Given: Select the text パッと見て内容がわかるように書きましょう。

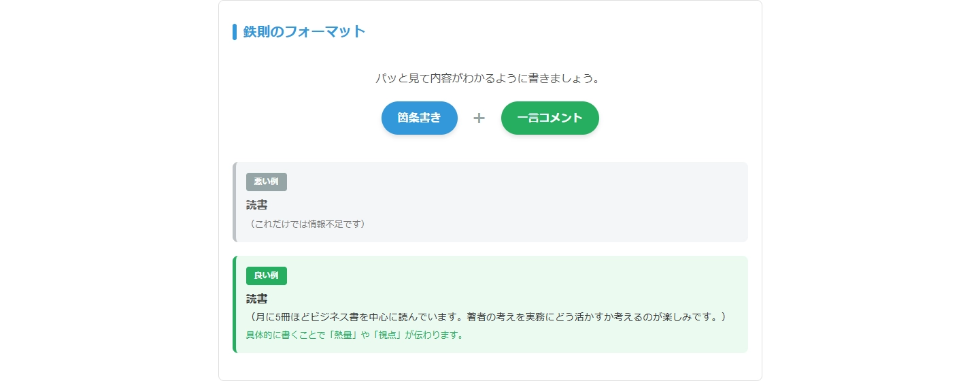Looking at the screenshot, I should (490, 78).
